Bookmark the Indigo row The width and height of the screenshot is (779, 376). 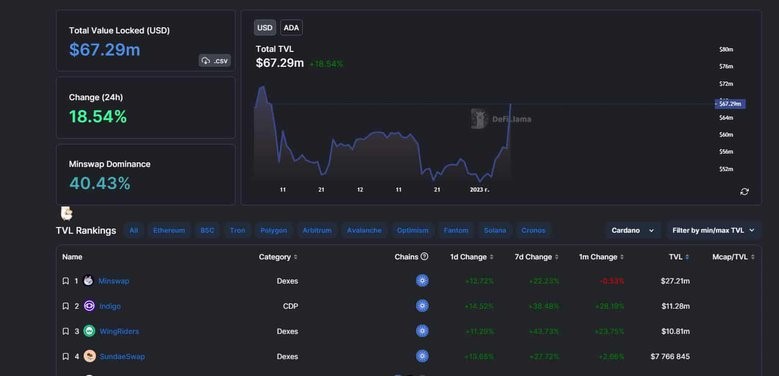(66, 306)
